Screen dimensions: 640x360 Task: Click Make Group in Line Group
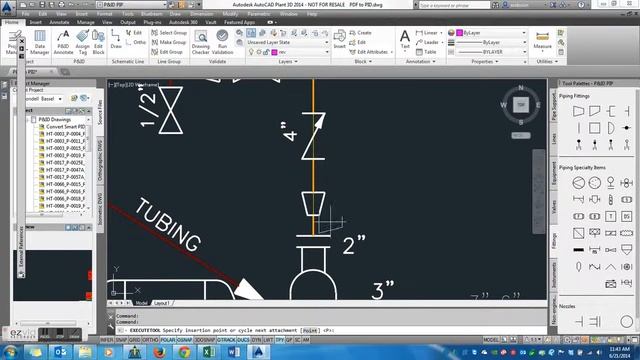click(169, 42)
